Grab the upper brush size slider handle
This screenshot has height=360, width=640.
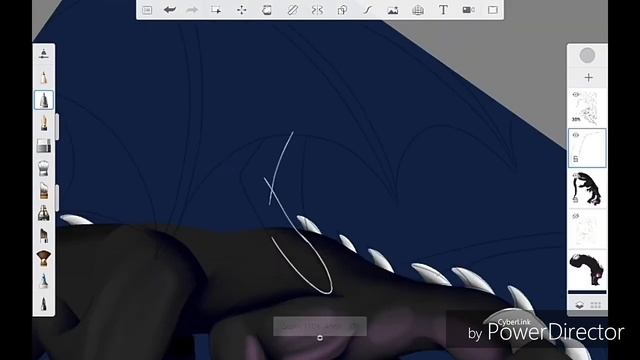coord(57,127)
